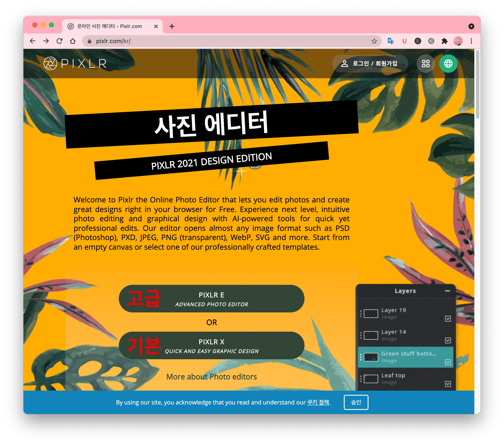Toggle visibility checkbox for Layer 14

[x=448, y=340]
